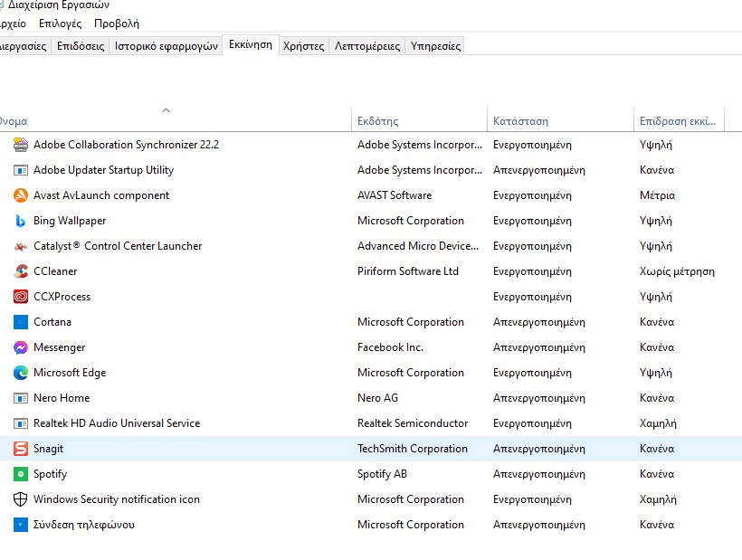This screenshot has width=742, height=560.
Task: Click the Microsoft Edge icon
Action: pos(20,373)
